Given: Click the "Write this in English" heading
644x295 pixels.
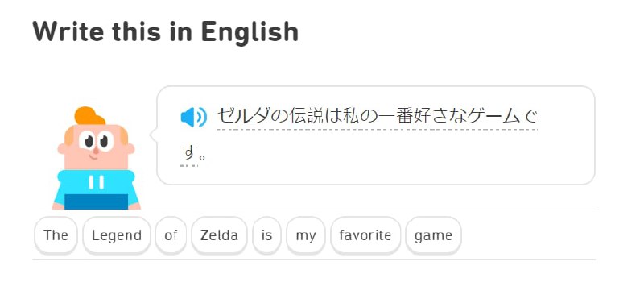Looking at the screenshot, I should tap(166, 31).
